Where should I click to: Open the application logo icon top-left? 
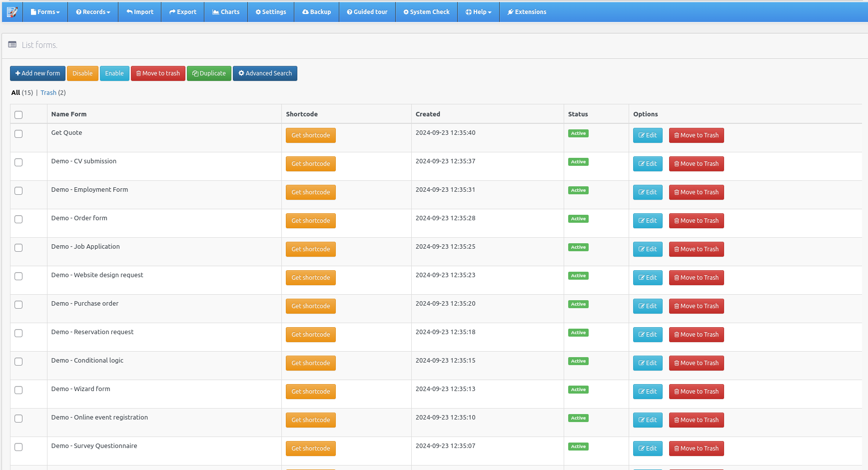(x=12, y=11)
